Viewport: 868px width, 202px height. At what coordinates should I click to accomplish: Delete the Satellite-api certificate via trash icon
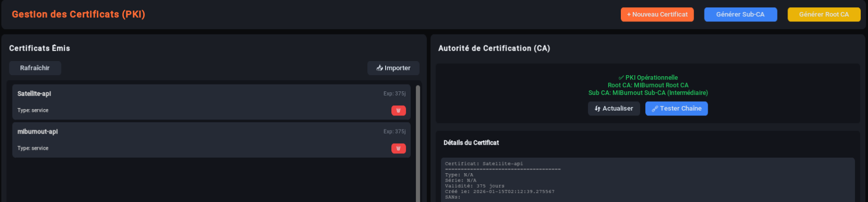coord(398,111)
